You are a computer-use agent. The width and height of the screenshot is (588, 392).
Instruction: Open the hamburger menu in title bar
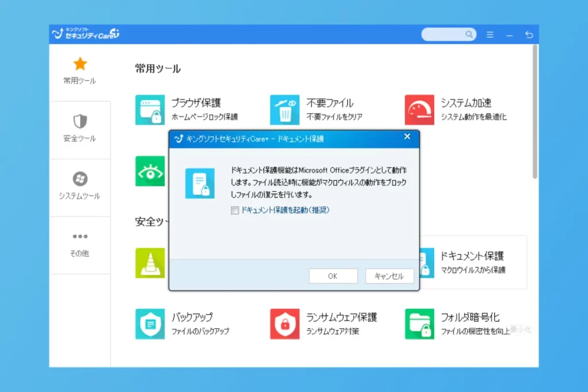click(x=490, y=34)
